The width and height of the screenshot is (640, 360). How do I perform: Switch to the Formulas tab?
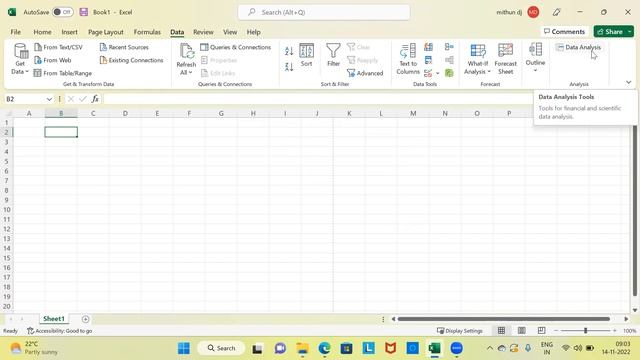[x=147, y=32]
